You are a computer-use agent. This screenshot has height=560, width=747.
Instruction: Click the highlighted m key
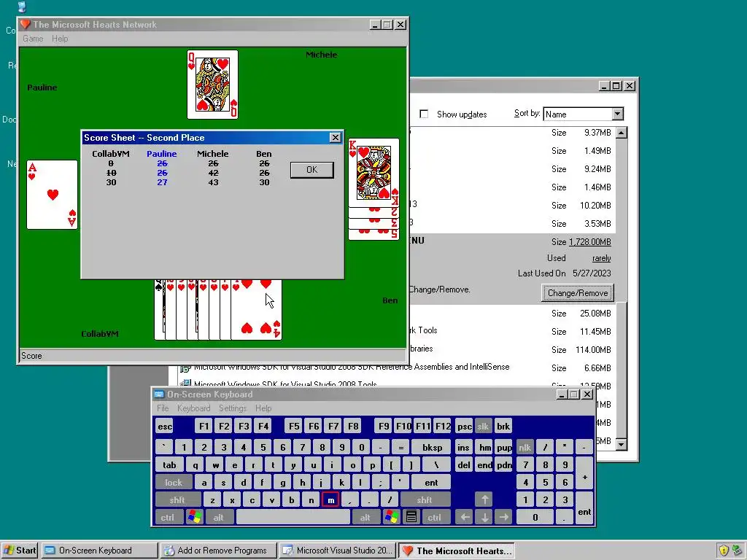click(x=330, y=499)
